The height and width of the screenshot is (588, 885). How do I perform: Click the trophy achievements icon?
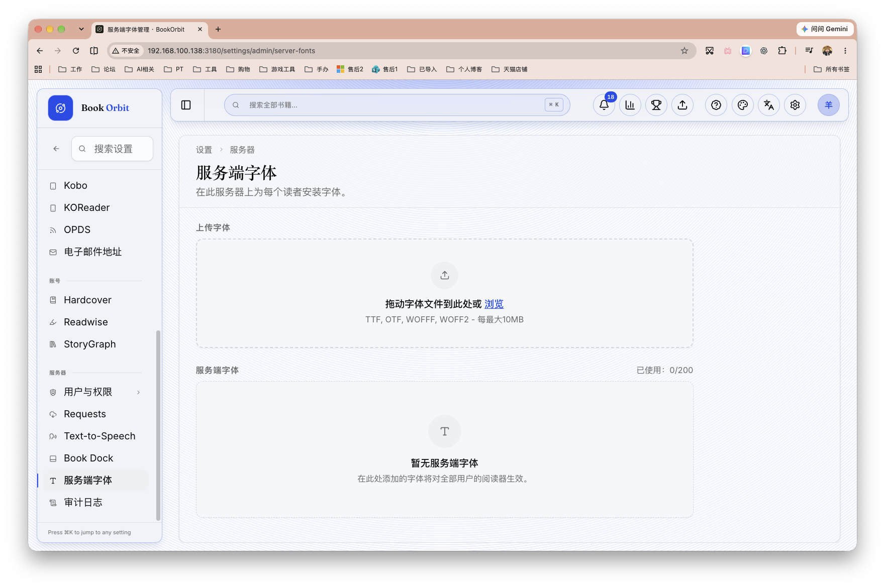pos(656,105)
